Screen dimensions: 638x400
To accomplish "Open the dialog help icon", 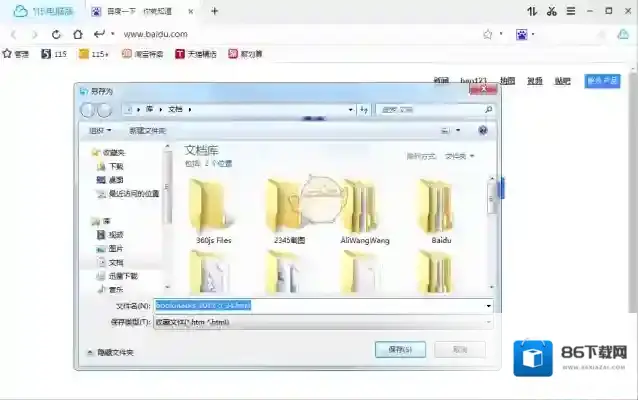I will pyautogui.click(x=483, y=130).
